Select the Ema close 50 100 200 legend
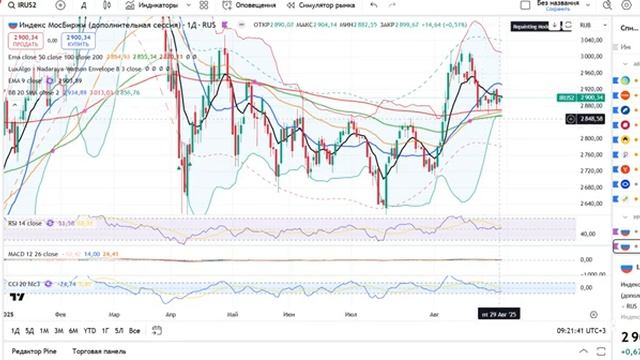This screenshot has width=640, height=360. (56, 57)
